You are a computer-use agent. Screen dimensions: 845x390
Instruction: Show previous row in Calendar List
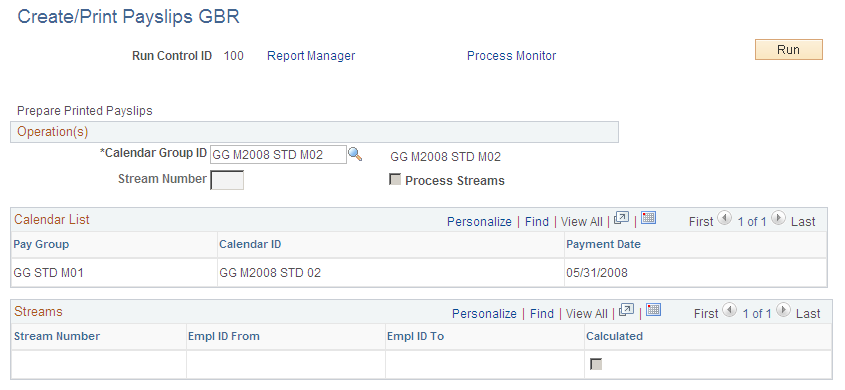[x=725, y=218]
